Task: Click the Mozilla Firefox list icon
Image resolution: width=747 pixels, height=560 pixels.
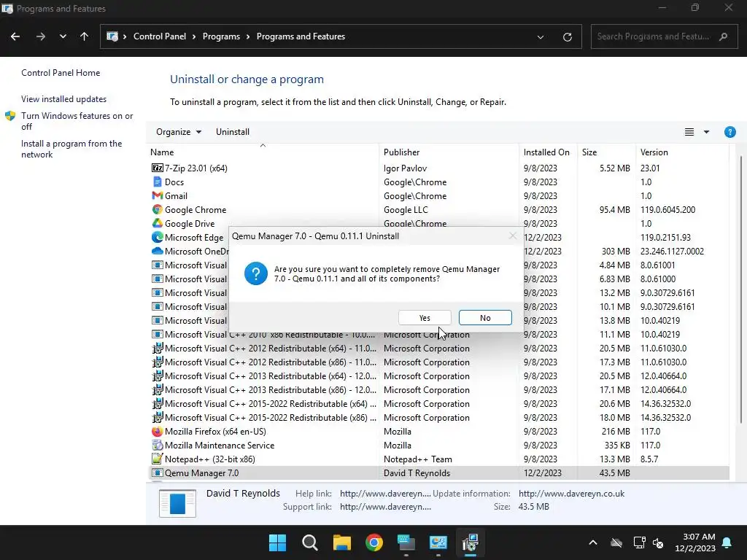Action: coord(157,432)
